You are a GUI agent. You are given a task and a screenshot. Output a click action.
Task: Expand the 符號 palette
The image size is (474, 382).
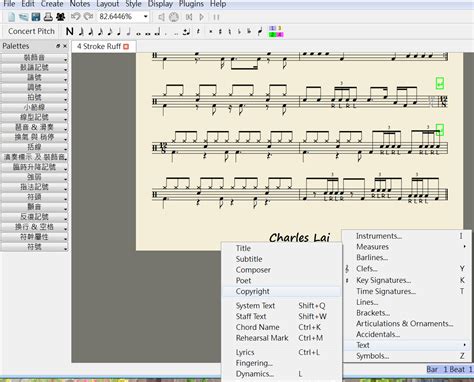(34, 247)
